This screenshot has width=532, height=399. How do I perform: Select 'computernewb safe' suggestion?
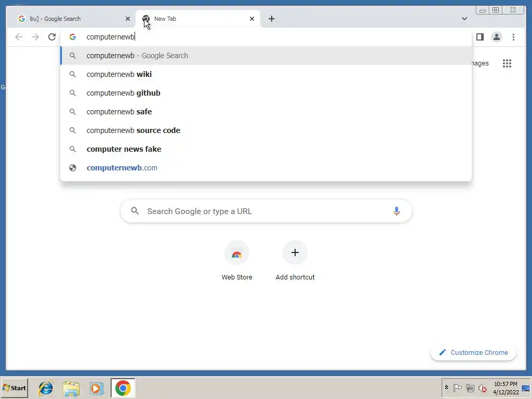click(x=266, y=112)
